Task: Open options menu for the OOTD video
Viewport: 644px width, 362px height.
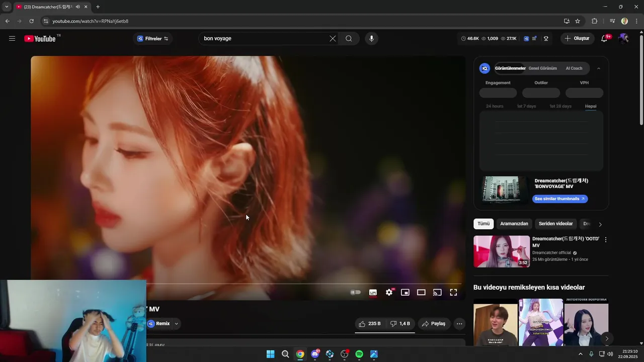Action: [x=606, y=240]
